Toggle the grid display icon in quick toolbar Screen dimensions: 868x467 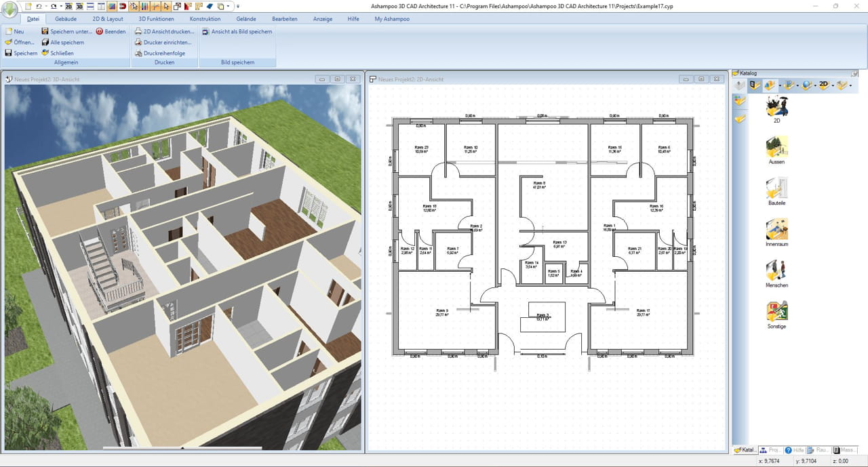click(x=111, y=6)
